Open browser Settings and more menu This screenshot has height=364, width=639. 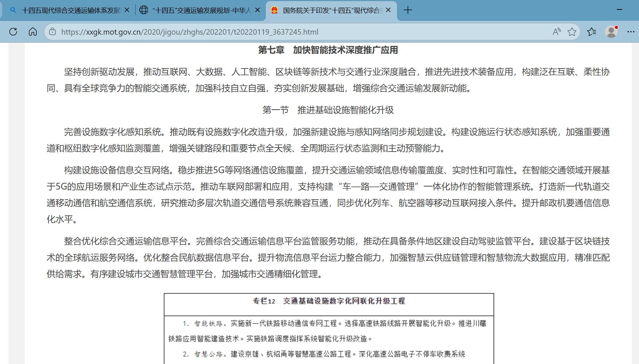click(x=631, y=32)
